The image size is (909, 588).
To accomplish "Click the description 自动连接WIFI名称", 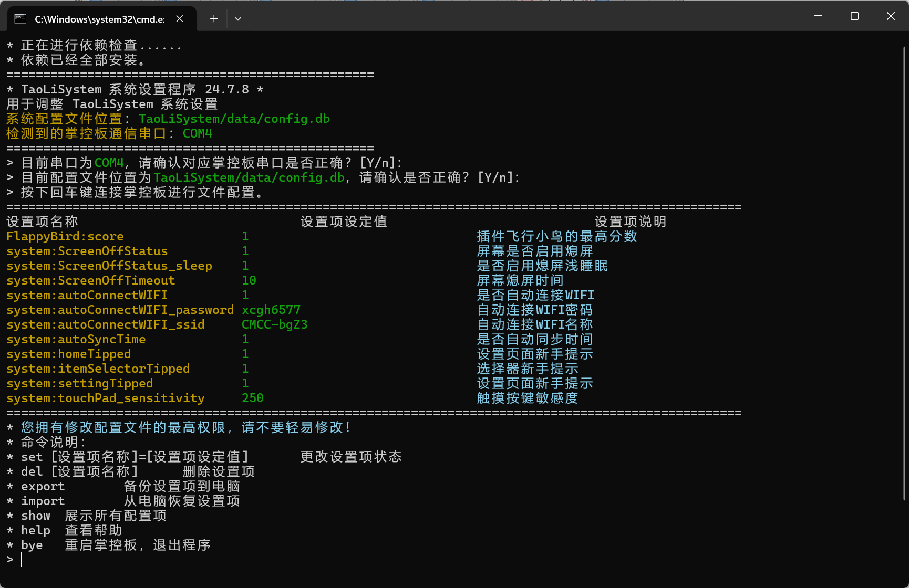I will pyautogui.click(x=535, y=324).
